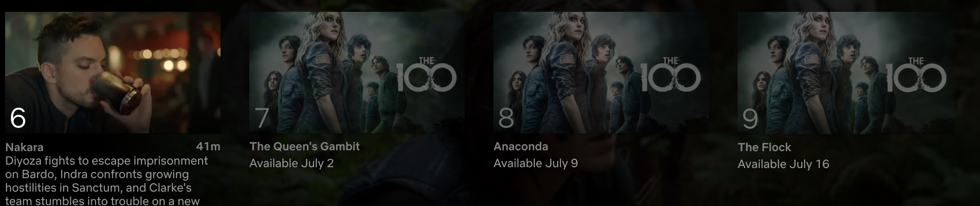980x206 pixels.
Task: Open episode 7 thumbnail image
Action: (357, 73)
